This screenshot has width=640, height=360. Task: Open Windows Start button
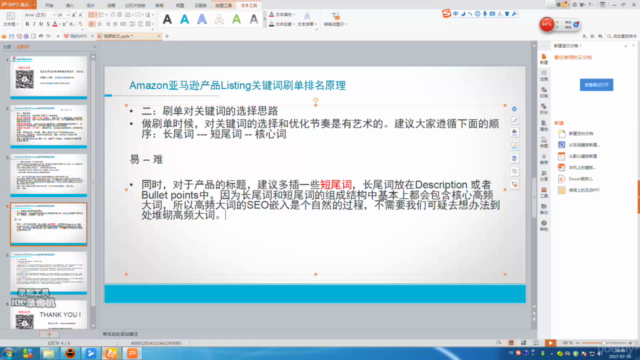point(8,353)
